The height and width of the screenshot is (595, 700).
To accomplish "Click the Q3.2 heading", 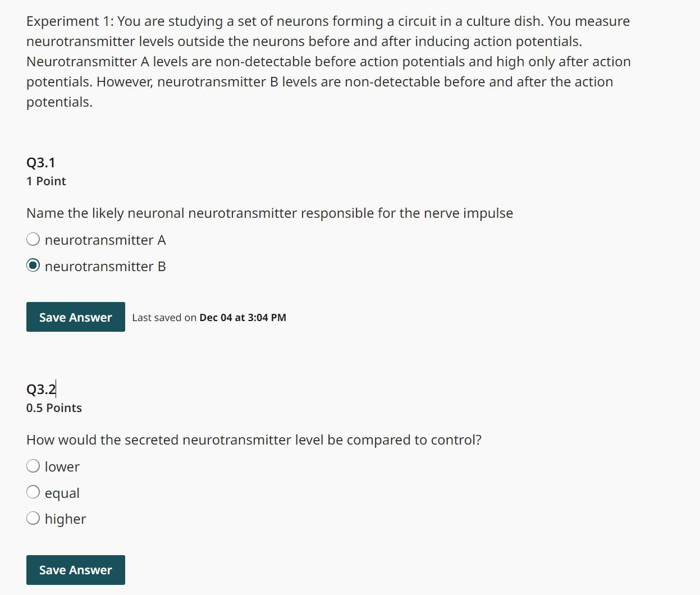I will point(40,388).
